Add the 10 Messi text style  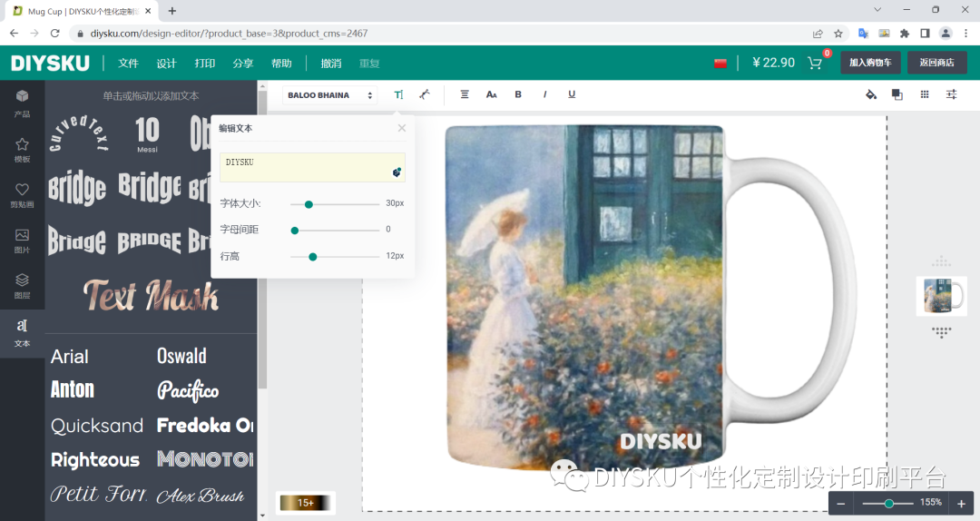[148, 133]
